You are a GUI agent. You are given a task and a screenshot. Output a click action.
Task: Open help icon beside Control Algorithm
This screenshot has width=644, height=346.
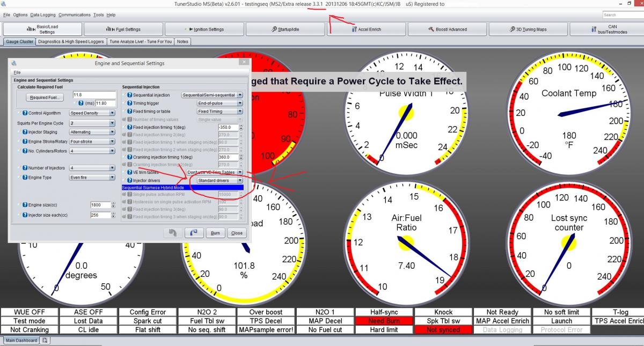(x=25, y=113)
